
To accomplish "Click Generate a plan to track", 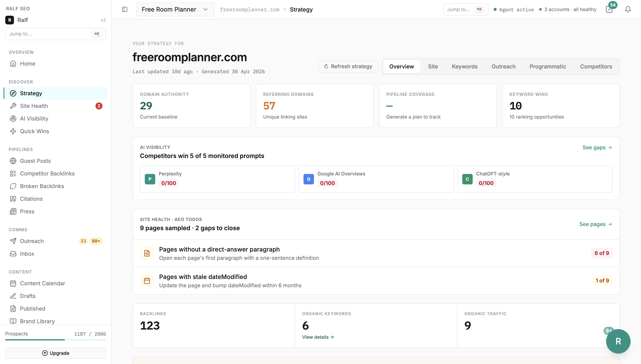I will pos(413,117).
